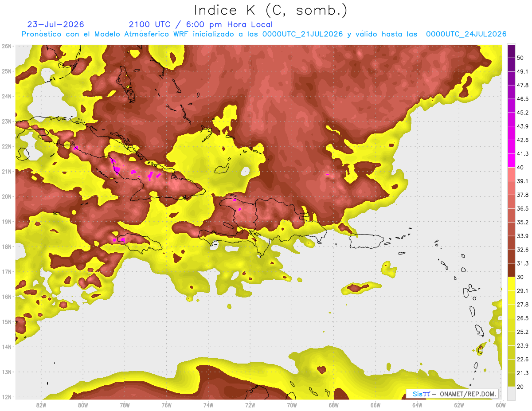Click the legend value '22.6'

pos(523,359)
